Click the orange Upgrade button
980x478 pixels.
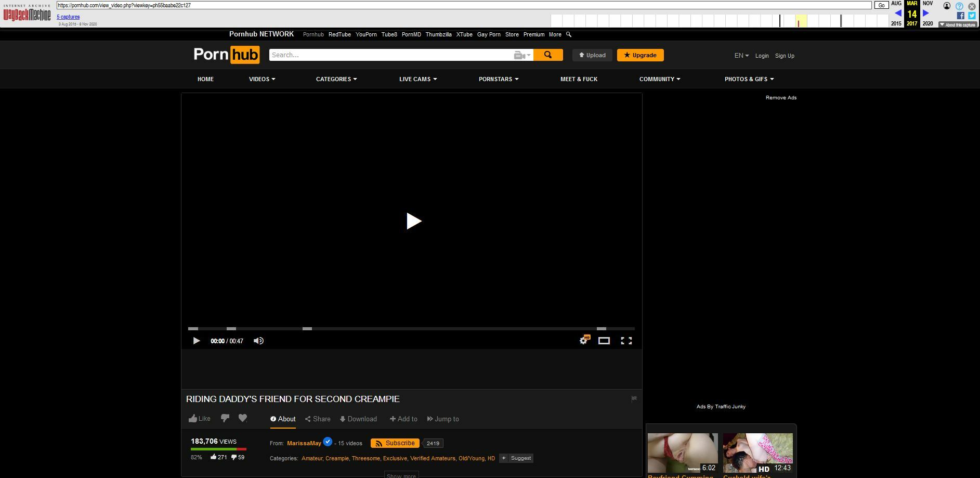[x=641, y=55]
